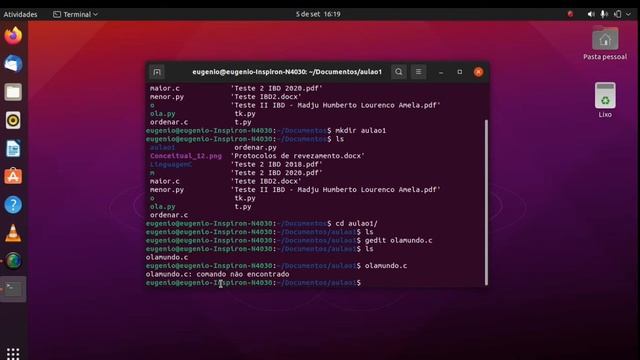Open the globe browser icon in dock
640x360 pixels.
point(13,261)
